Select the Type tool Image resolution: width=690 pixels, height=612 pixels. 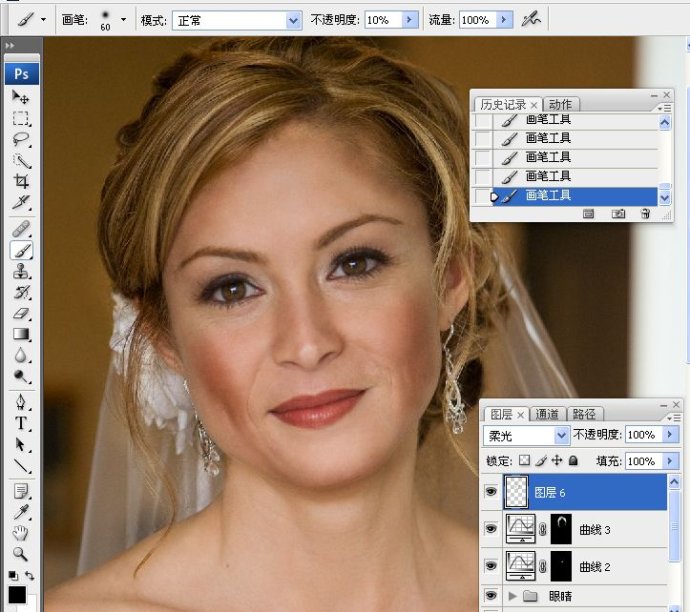point(20,423)
